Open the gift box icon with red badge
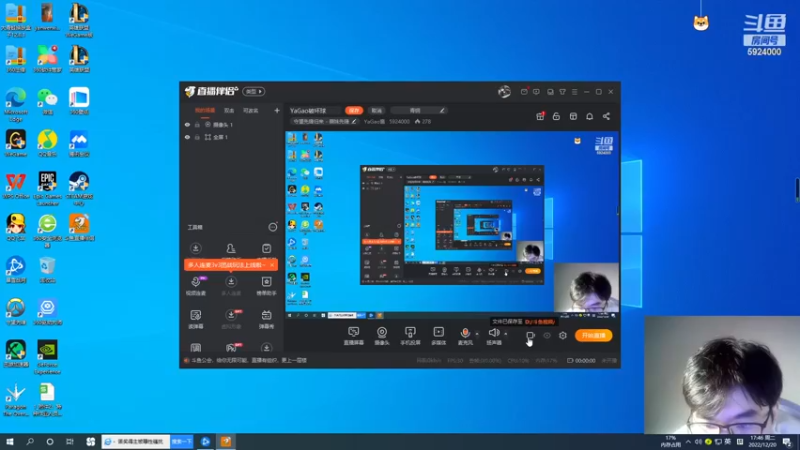This screenshot has height=450, width=800. [x=540, y=116]
